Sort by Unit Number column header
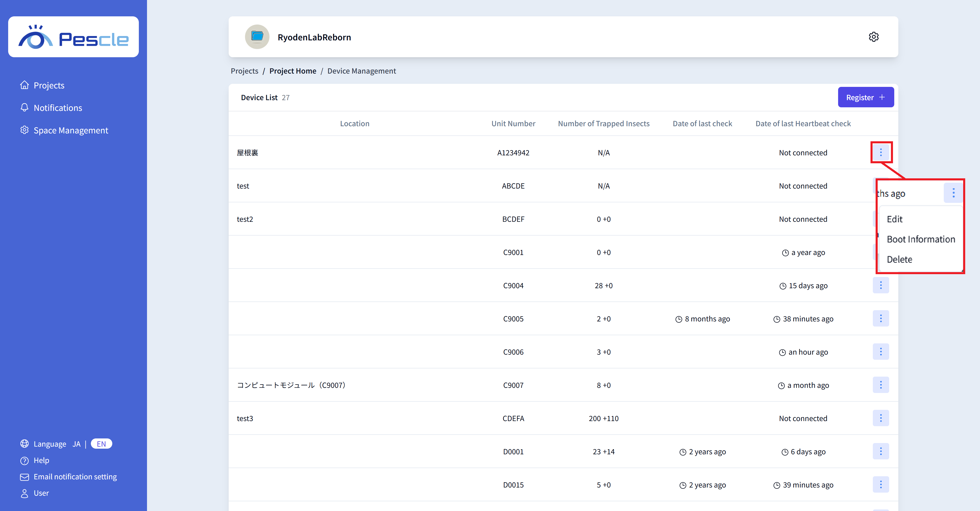 click(x=513, y=123)
